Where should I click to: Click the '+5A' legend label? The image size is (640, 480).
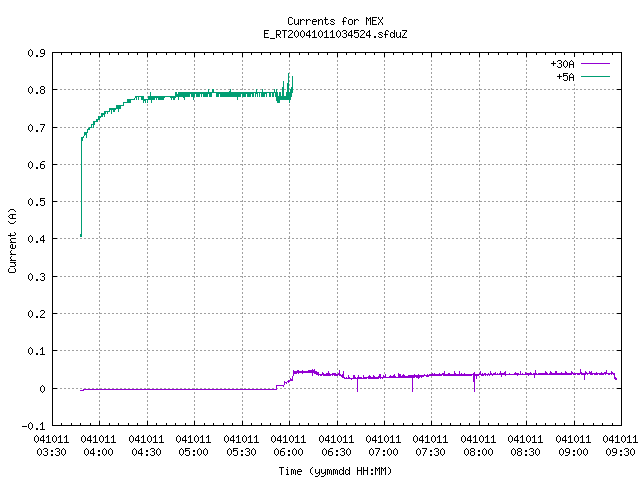[565, 77]
